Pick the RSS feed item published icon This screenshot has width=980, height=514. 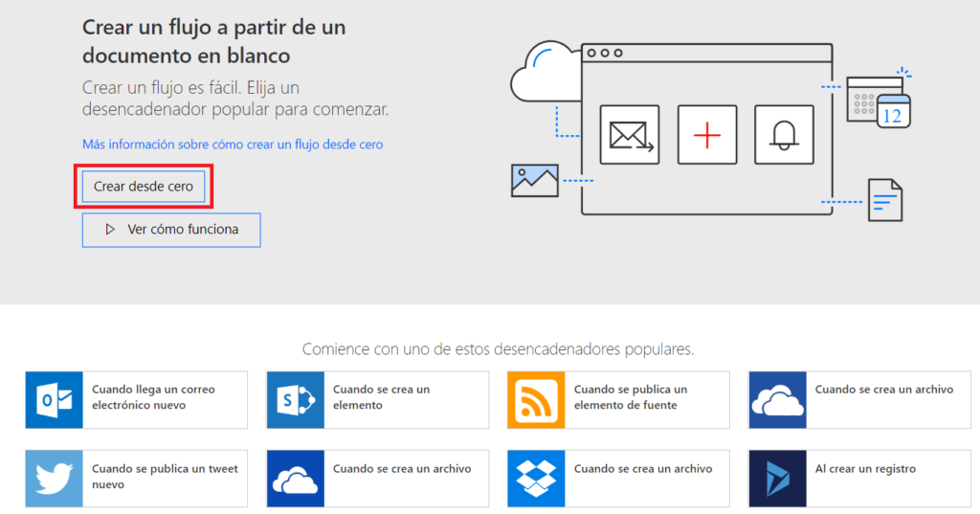tap(536, 400)
